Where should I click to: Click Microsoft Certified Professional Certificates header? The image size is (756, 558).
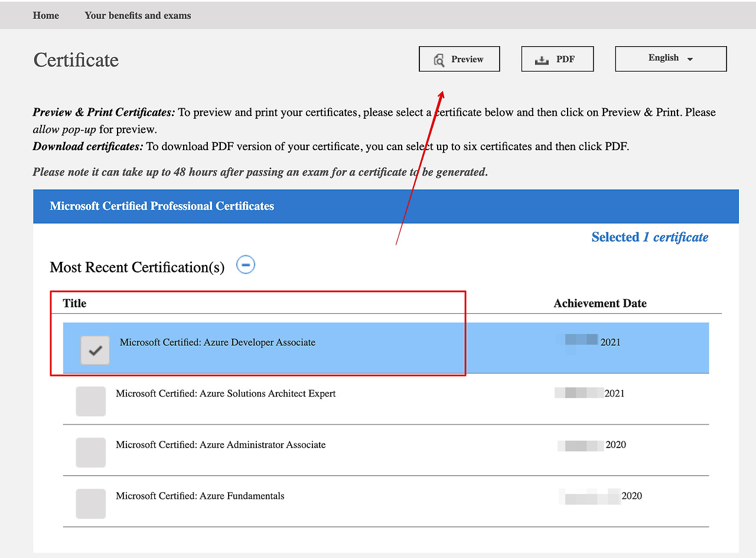[162, 206]
